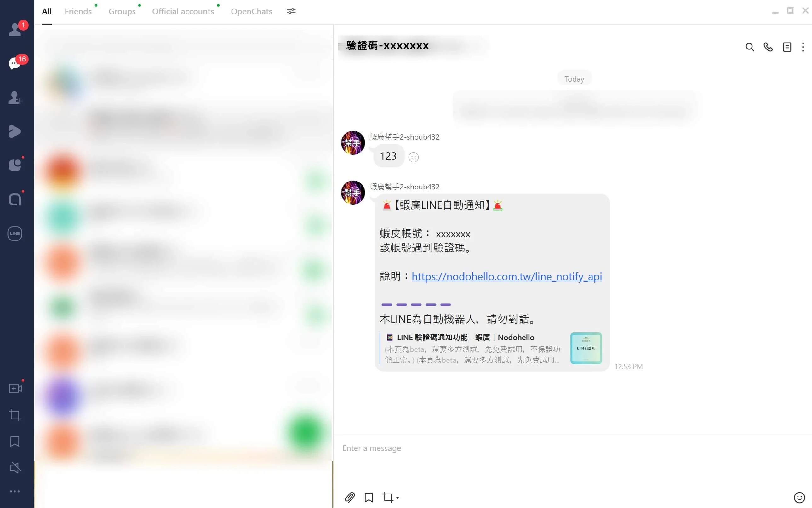The width and height of the screenshot is (812, 508).
Task: Open chat list filter settings icon
Action: pos(291,11)
